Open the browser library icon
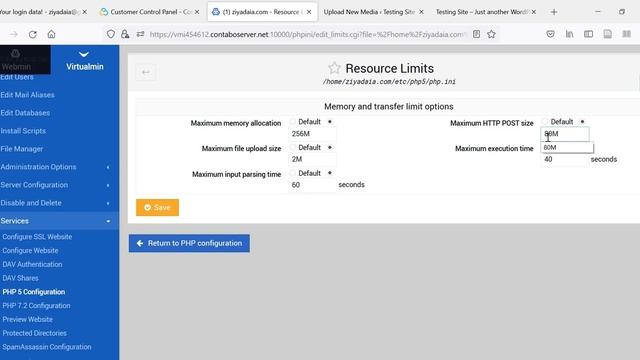Viewport: 640px width, 360px height. 569,34
